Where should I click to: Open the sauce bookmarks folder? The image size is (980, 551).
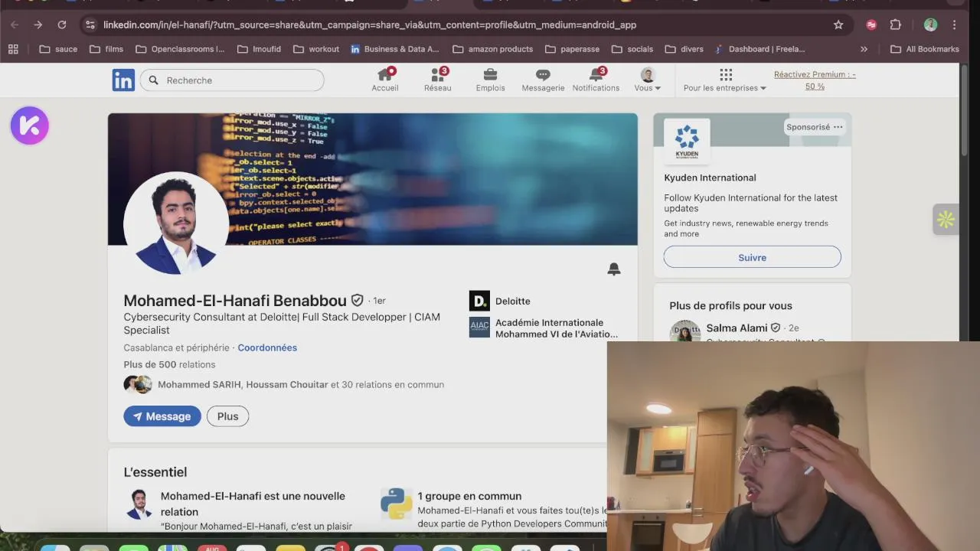[x=58, y=49]
